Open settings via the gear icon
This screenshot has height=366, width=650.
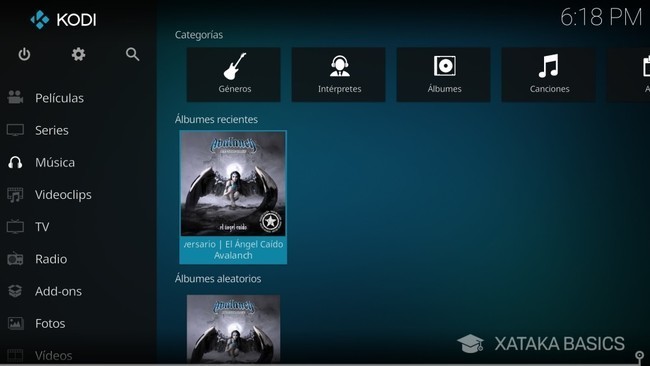pyautogui.click(x=78, y=54)
